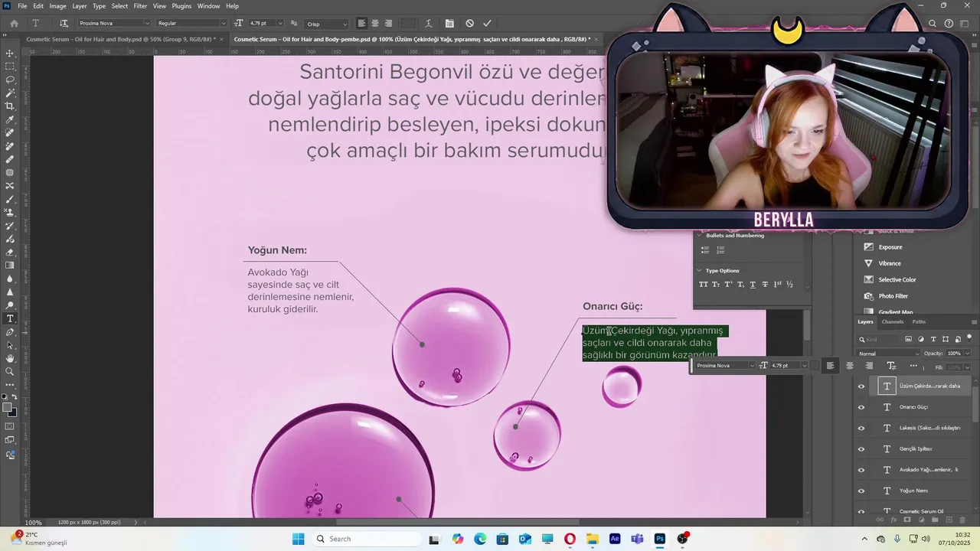Open the Create Warped Text dialog

(429, 23)
